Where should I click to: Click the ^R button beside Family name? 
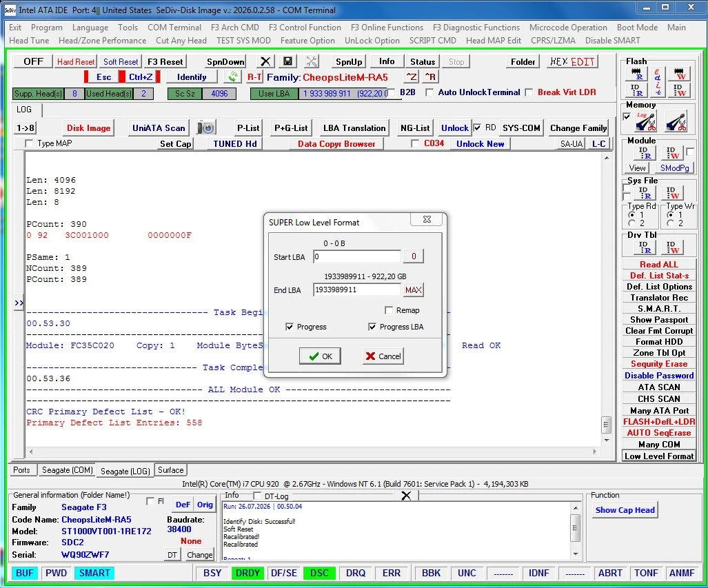pos(430,77)
